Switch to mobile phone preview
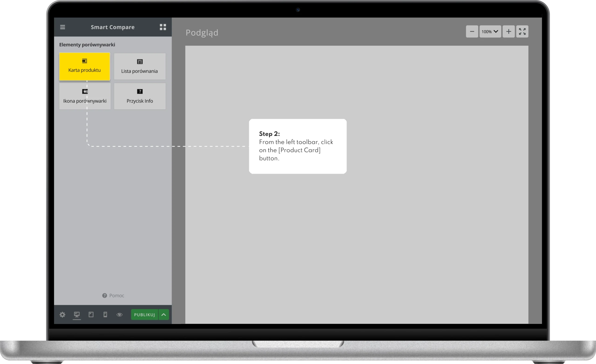596x364 pixels. point(105,315)
